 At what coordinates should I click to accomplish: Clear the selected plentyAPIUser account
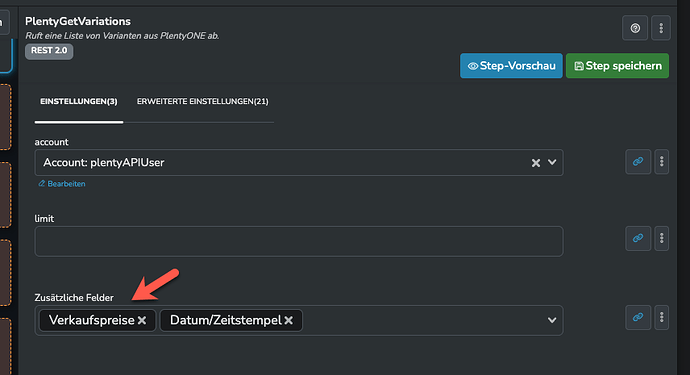click(536, 163)
